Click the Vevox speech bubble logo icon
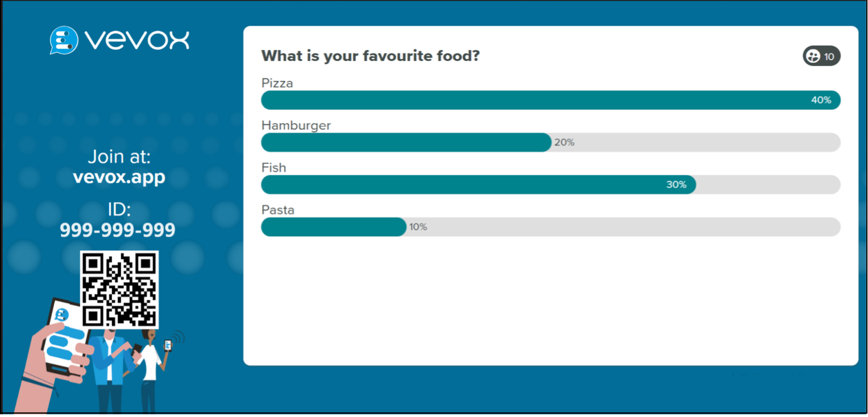 tap(64, 40)
